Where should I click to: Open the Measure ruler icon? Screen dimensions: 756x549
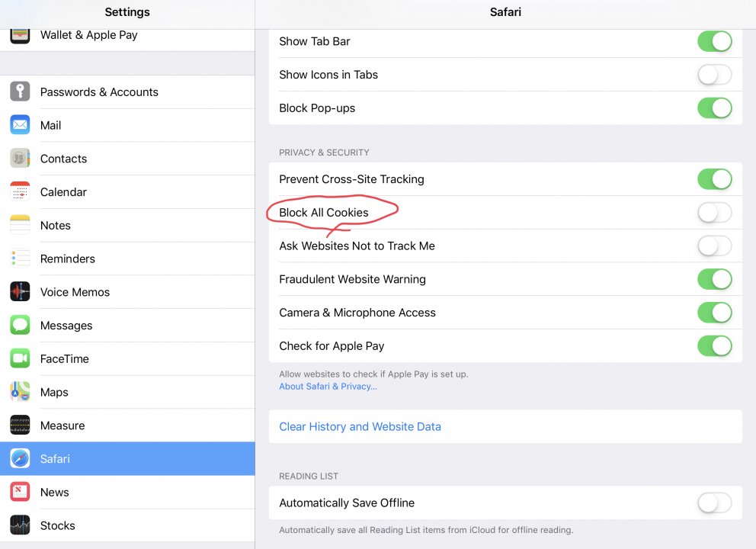pyautogui.click(x=20, y=425)
